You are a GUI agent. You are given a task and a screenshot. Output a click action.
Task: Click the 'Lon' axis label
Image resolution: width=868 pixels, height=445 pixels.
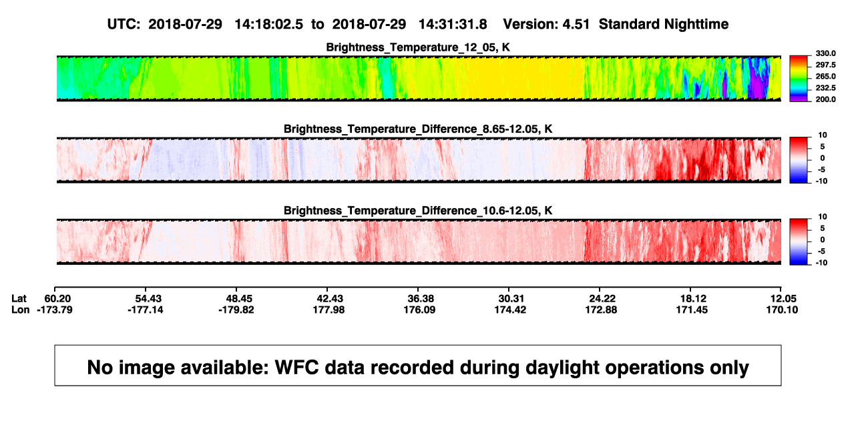(20, 310)
